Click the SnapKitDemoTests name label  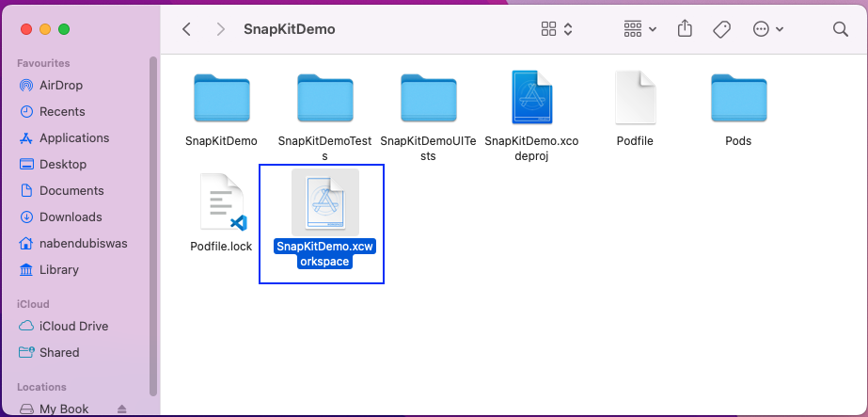click(x=325, y=149)
